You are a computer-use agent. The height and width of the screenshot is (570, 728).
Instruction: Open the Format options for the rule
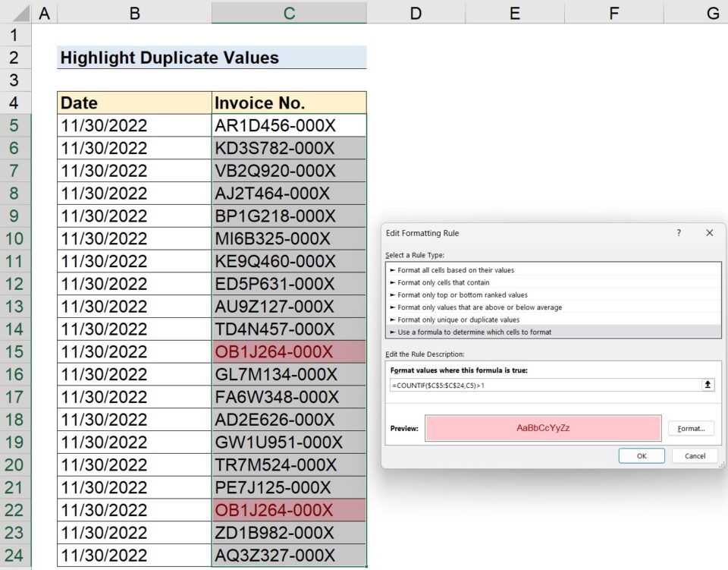(x=690, y=428)
